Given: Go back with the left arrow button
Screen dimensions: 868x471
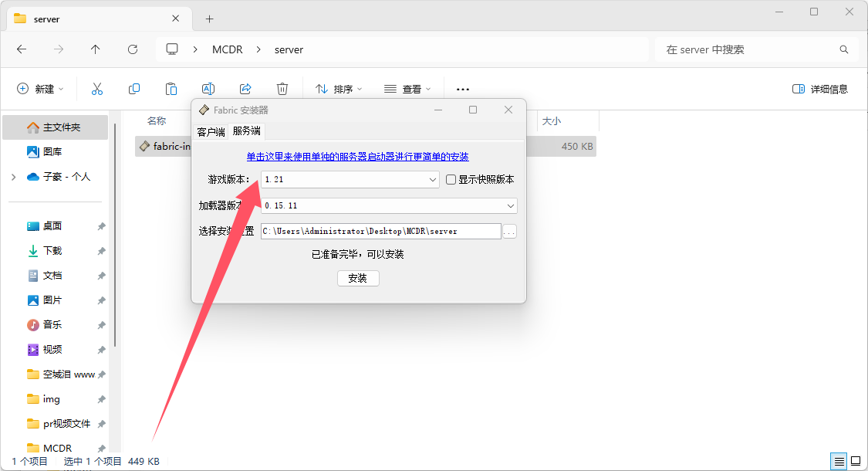Looking at the screenshot, I should [x=22, y=49].
